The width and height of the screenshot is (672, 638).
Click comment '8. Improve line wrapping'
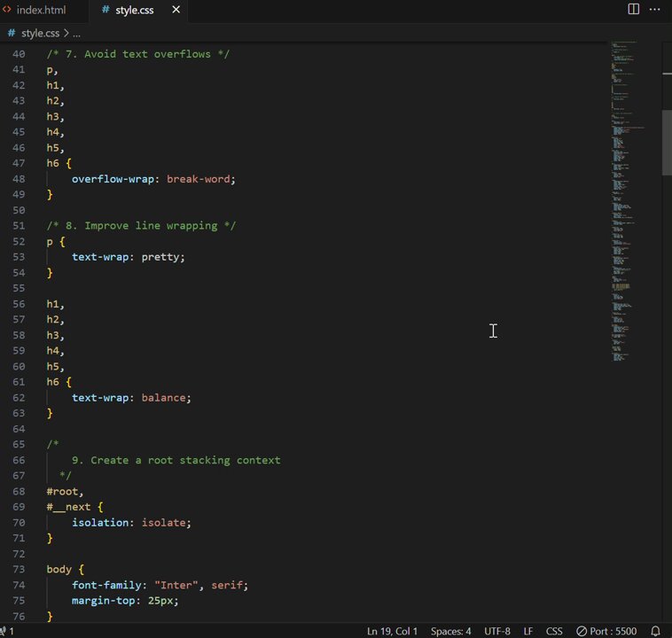(142, 225)
